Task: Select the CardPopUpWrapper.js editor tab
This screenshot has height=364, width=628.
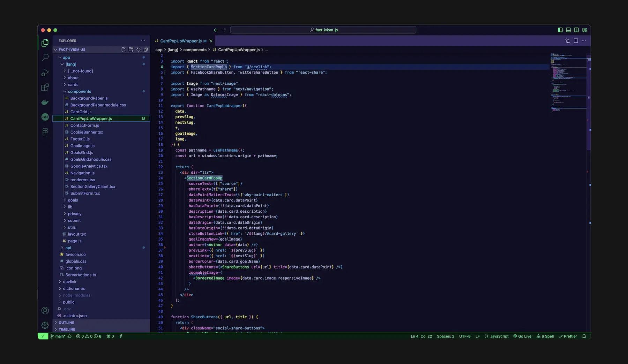Action: pos(181,41)
